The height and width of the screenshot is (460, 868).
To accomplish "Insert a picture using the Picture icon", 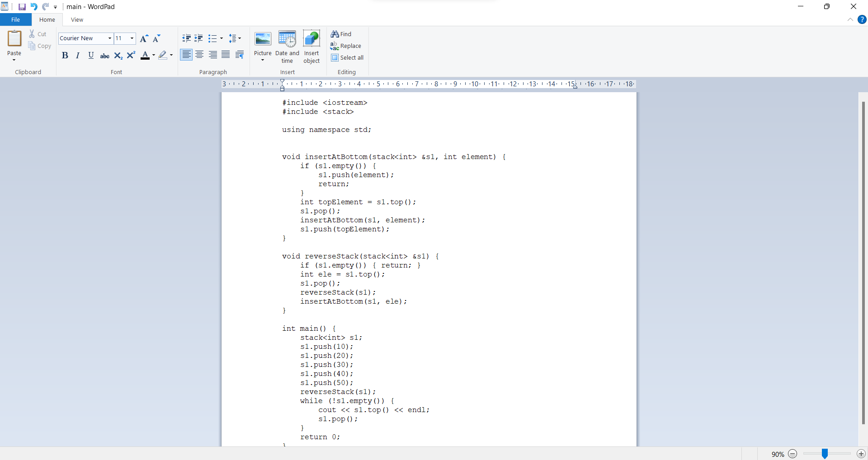I will (x=263, y=39).
